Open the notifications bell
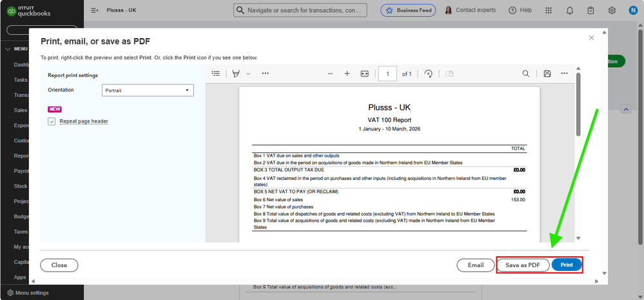The width and height of the screenshot is (644, 300). (x=570, y=11)
